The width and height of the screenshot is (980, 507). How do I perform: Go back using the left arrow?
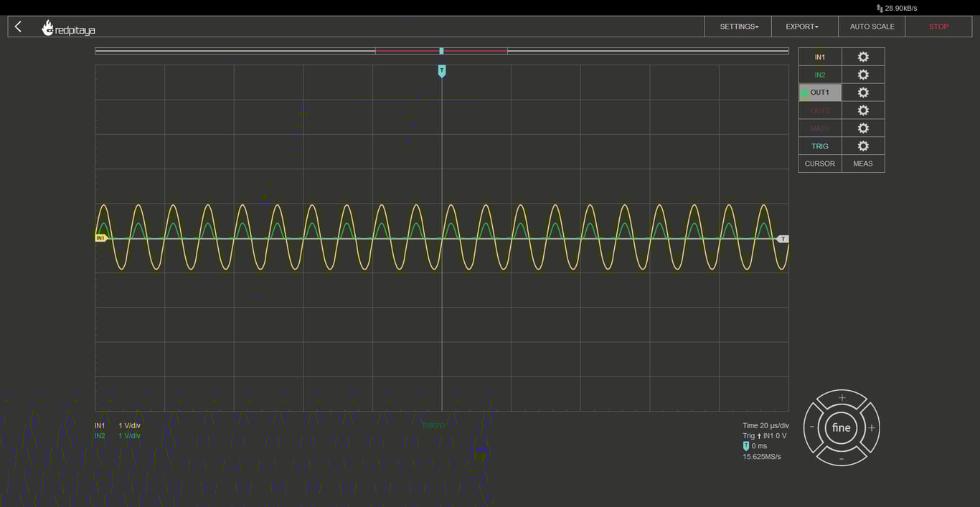point(18,27)
